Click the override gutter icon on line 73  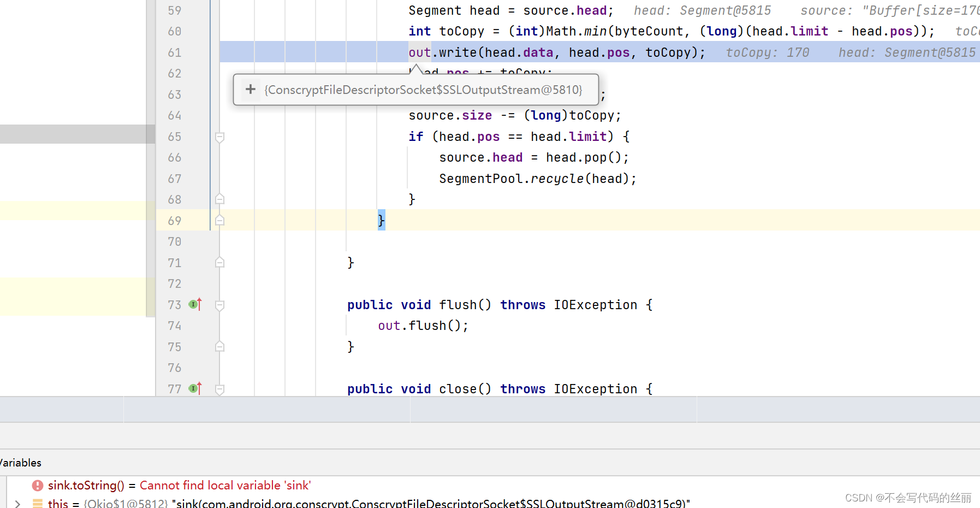click(195, 304)
